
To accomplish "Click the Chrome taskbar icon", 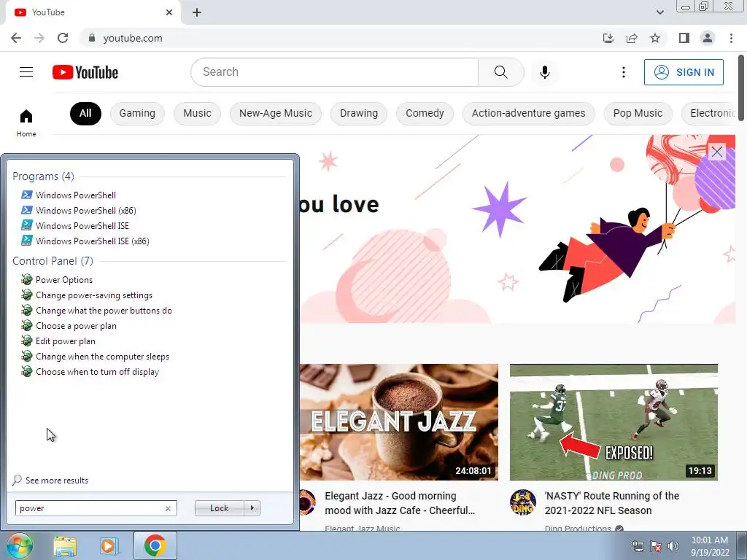I will [x=155, y=545].
